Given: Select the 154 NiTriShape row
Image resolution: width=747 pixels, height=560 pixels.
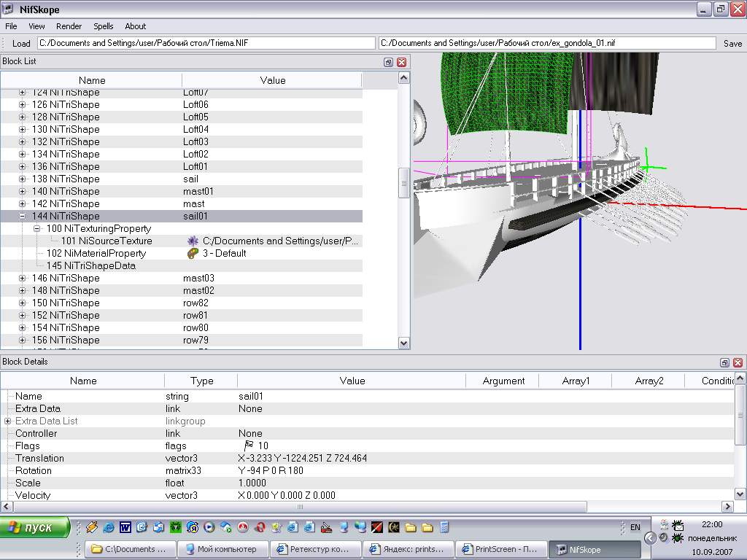Looking at the screenshot, I should [x=181, y=327].
